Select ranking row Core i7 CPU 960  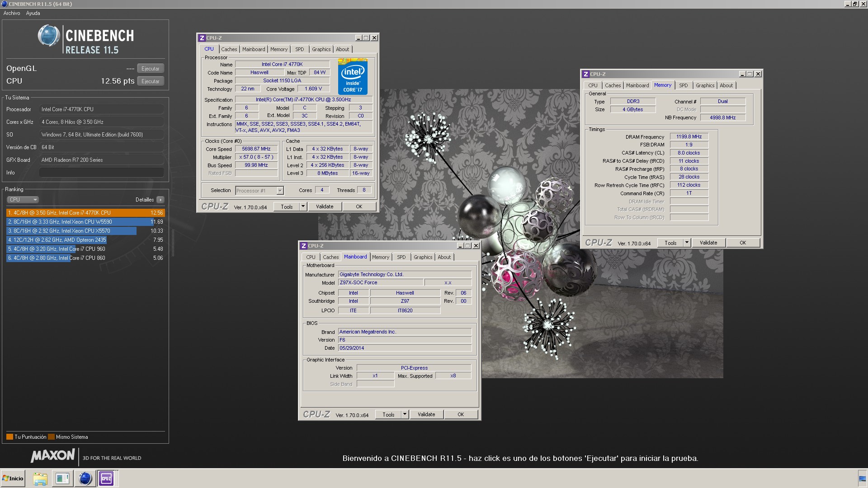pyautogui.click(x=85, y=249)
